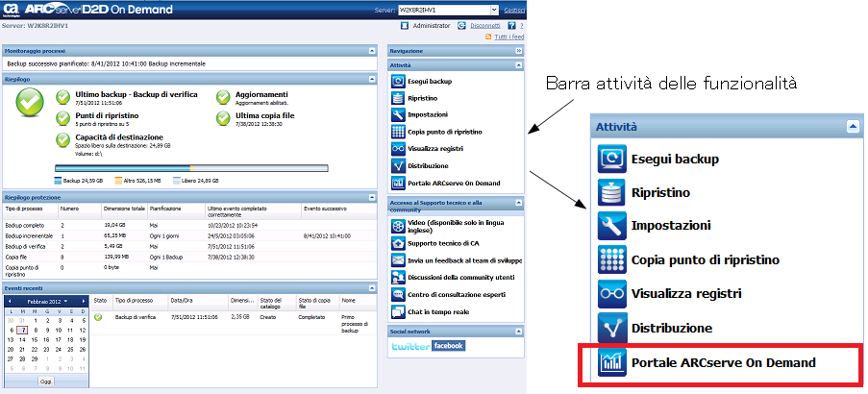Click the Oggi button under calendar
868x394 pixels.
[x=46, y=382]
